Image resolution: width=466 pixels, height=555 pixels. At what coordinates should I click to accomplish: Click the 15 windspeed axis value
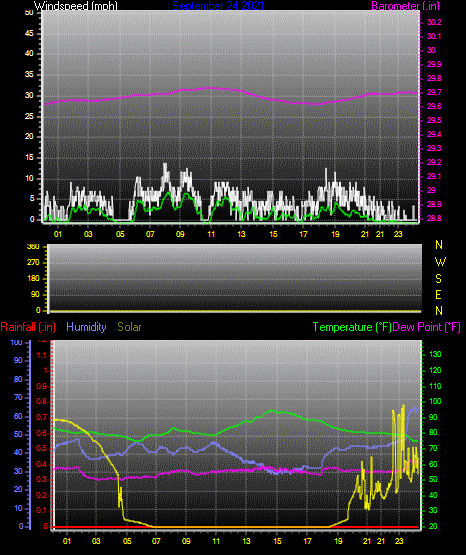(29, 158)
